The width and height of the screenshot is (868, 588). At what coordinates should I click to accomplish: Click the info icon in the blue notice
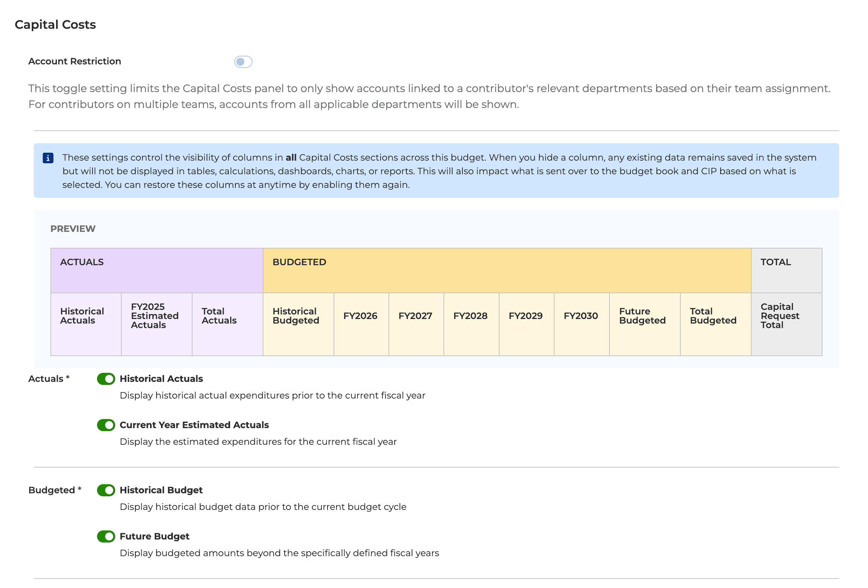click(48, 158)
